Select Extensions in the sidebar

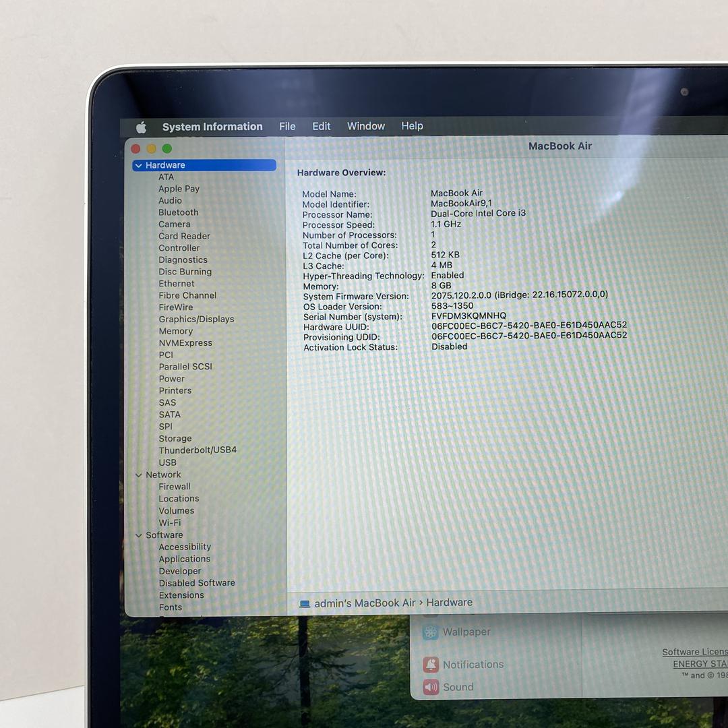[181, 595]
